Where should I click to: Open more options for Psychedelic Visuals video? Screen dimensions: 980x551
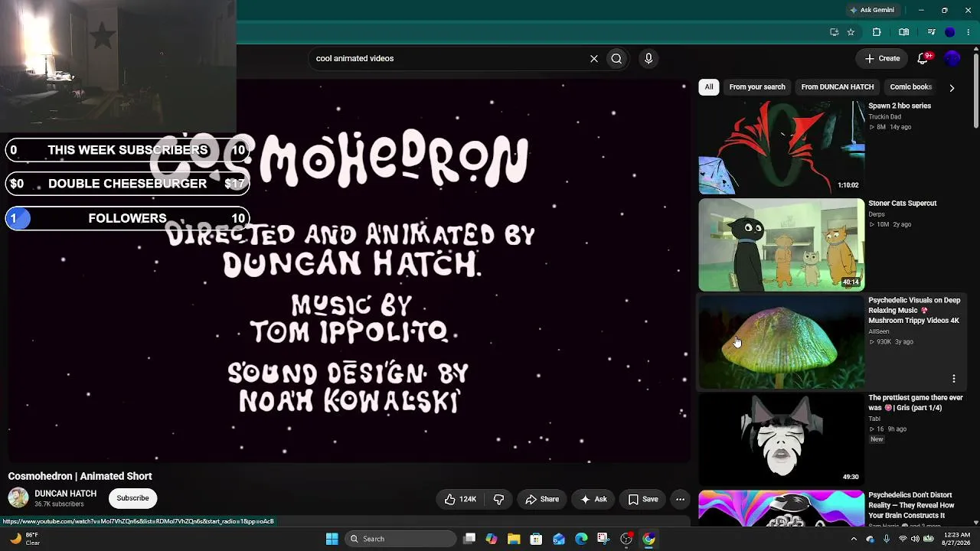click(x=954, y=379)
